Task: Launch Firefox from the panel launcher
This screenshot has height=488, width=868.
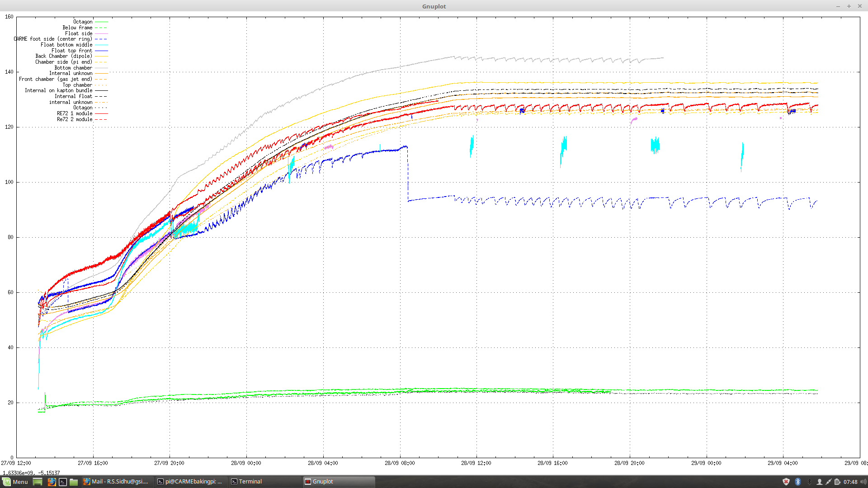Action: pyautogui.click(x=52, y=482)
